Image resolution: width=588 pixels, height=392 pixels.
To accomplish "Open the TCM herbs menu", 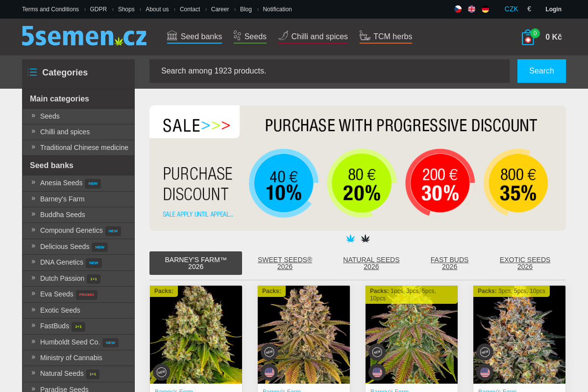I will [x=386, y=36].
